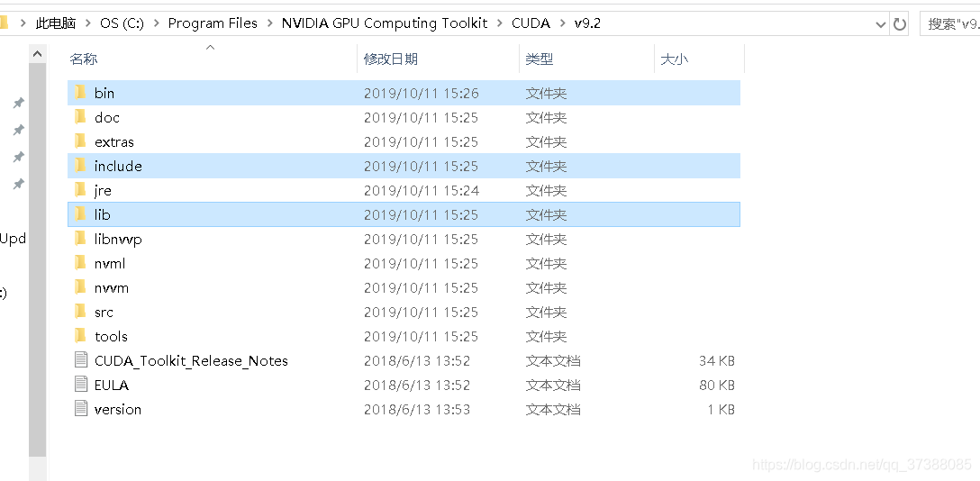
Task: Expand chevron after Program Files in breadcrumb
Action: pos(269,23)
